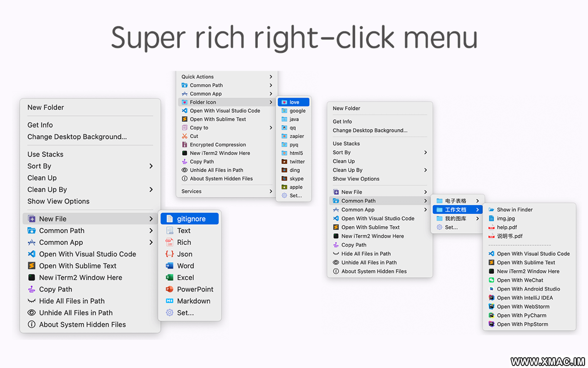Viewport: 588px width, 368px height.
Task: Choose the PowerPoint icon in New File submenu
Action: [x=170, y=289]
